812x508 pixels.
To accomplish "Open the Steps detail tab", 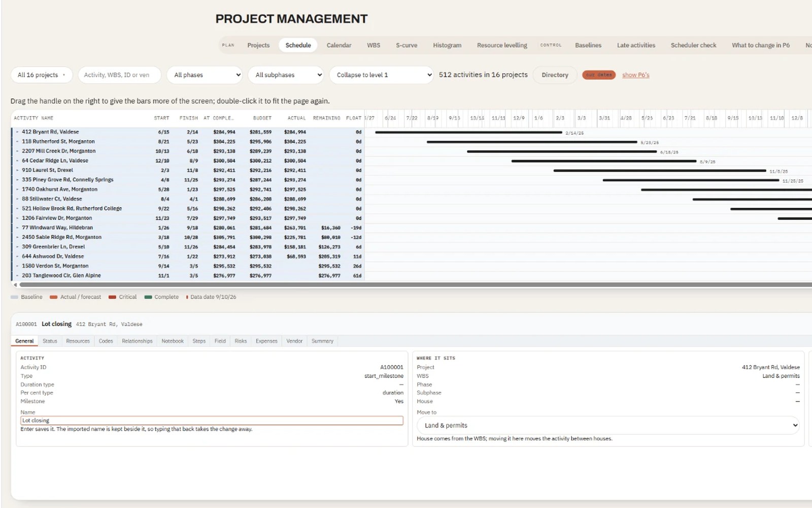I will [199, 341].
